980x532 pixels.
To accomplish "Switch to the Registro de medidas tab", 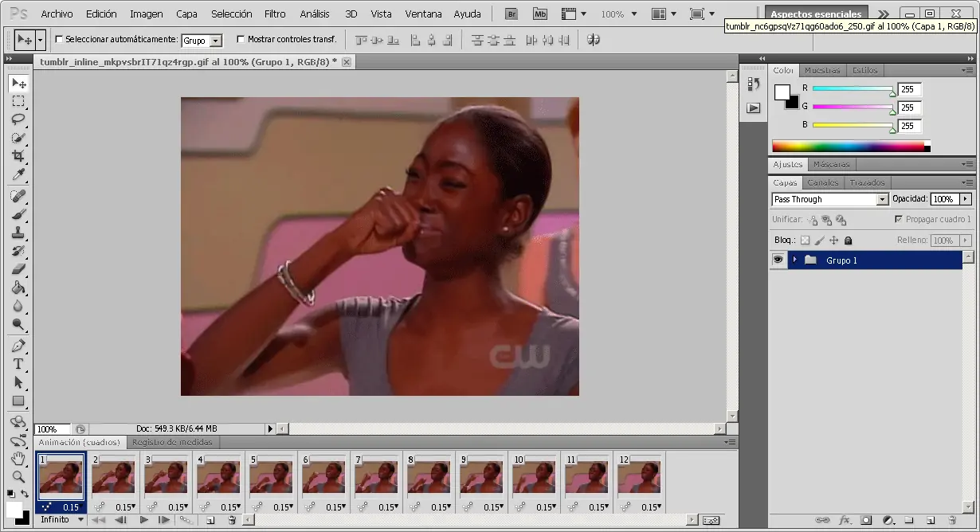I will point(172,442).
